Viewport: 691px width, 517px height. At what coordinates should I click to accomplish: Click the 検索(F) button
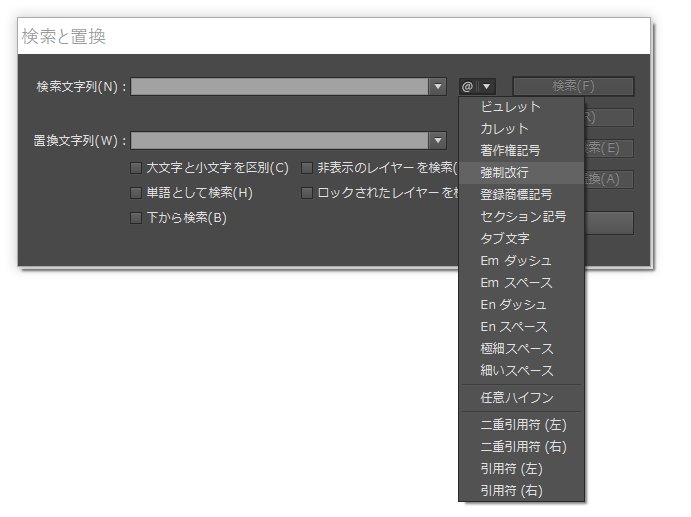click(x=573, y=86)
